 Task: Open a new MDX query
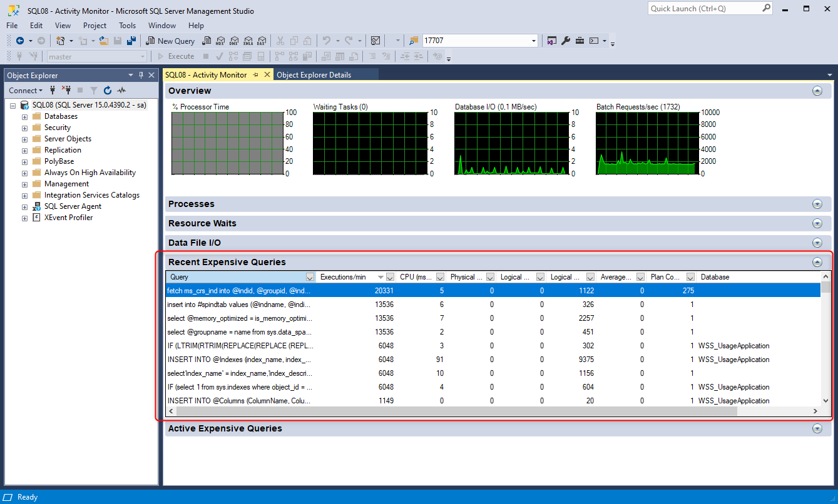[x=220, y=41]
